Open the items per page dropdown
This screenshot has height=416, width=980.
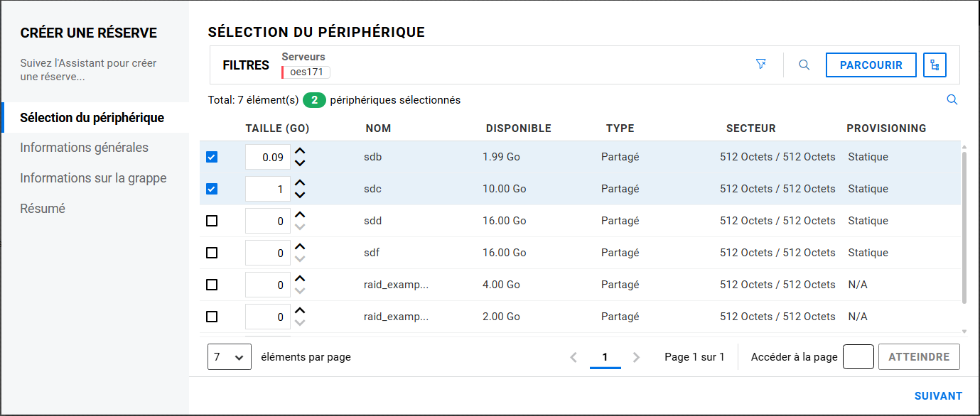point(229,357)
